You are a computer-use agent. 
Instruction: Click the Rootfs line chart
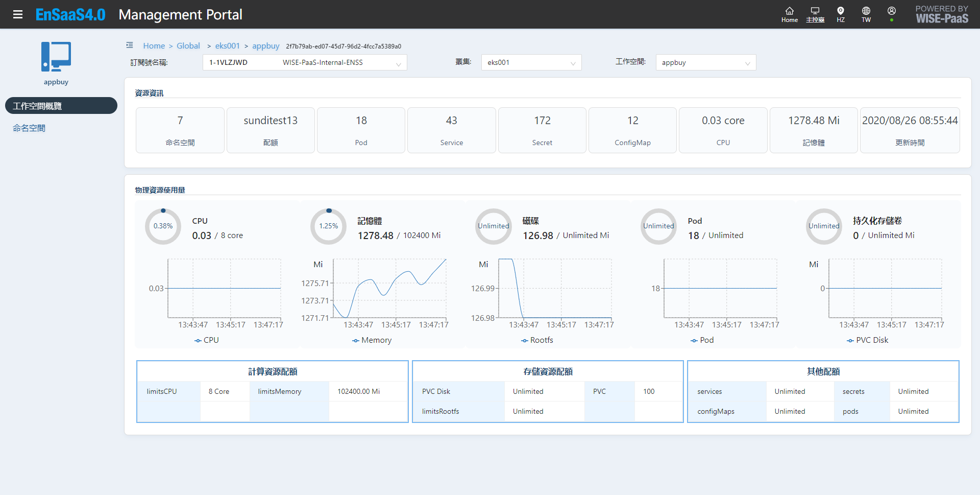(x=555, y=289)
